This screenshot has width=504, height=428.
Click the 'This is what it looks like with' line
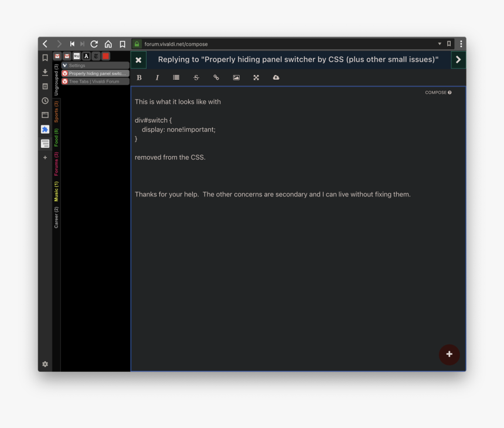pyautogui.click(x=178, y=101)
